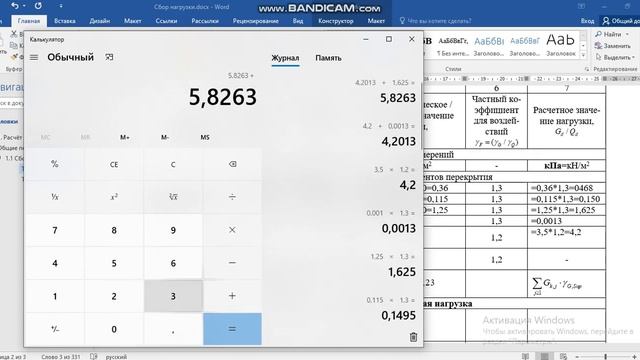This screenshot has height=360, width=640.
Task: Expand the Word styles gallery arrow
Action: 583,55
